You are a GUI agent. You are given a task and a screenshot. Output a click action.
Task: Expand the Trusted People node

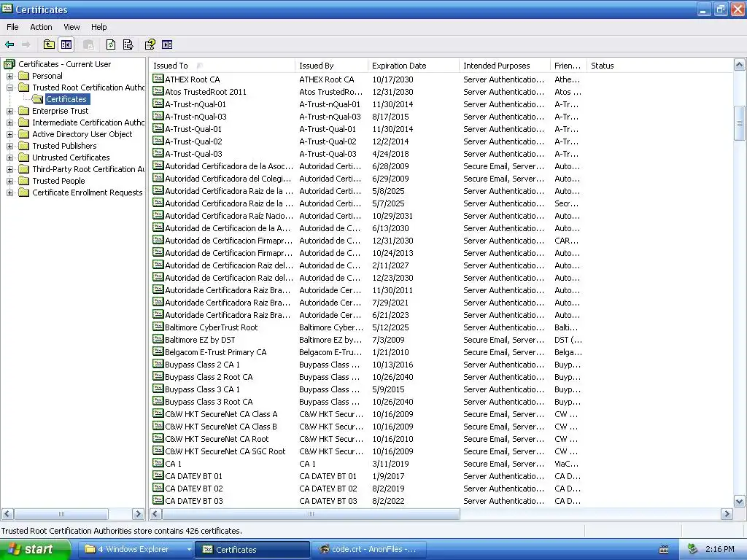[9, 181]
